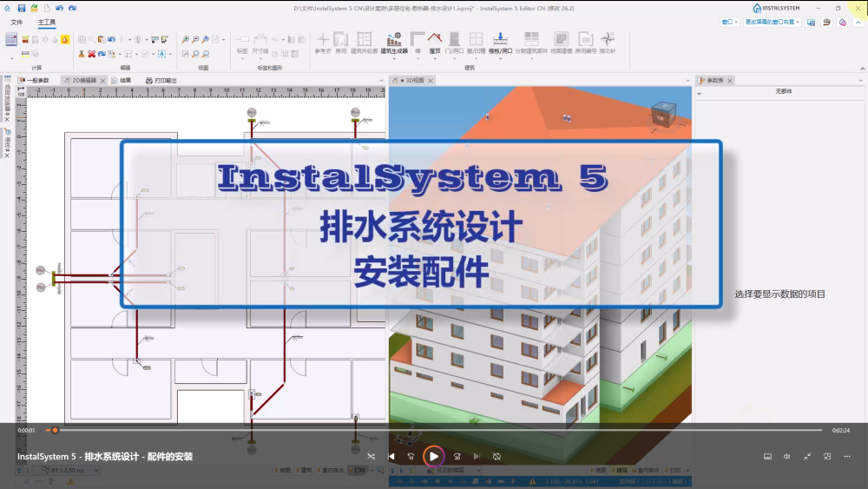Switch to the 结果 tab
Viewport: 868px width, 489px height.
click(x=122, y=80)
